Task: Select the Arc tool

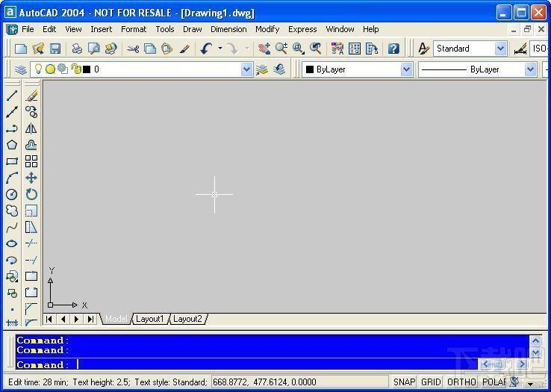Action: (12, 178)
